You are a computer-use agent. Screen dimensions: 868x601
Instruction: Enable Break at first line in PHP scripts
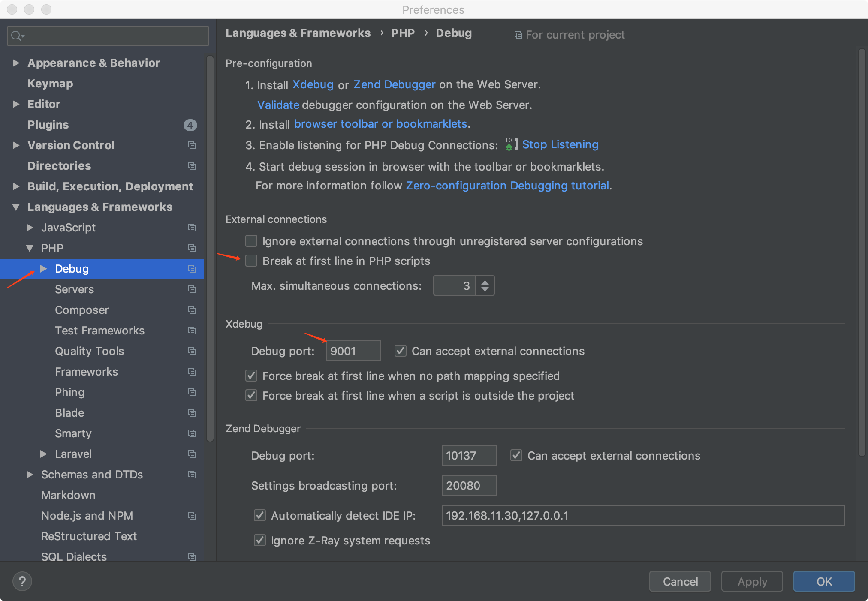click(x=251, y=261)
